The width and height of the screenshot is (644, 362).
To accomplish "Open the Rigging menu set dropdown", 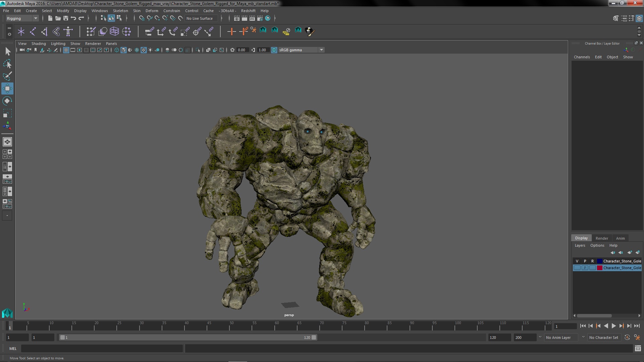I will pyautogui.click(x=22, y=18).
